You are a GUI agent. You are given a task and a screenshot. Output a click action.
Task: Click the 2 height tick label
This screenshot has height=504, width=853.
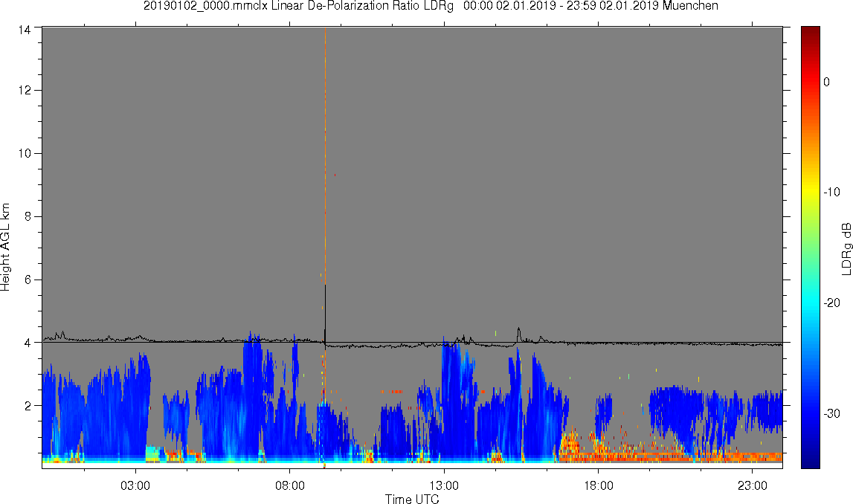28,406
